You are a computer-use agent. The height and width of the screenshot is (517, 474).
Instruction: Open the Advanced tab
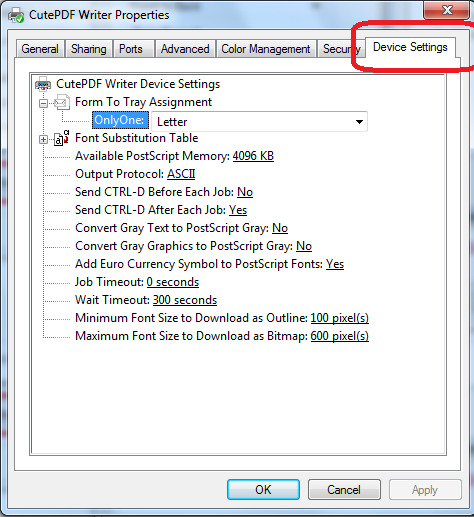(x=185, y=49)
